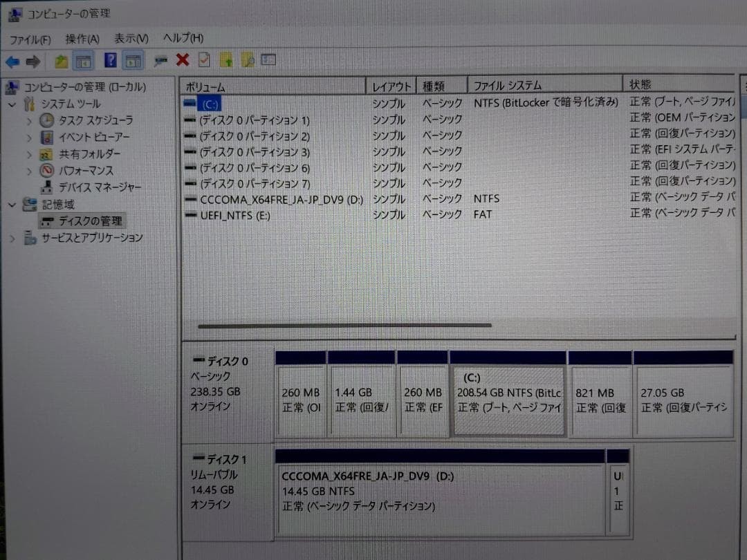Click the Forward arrow toolbar icon
This screenshot has width=747, height=560.
click(33, 62)
